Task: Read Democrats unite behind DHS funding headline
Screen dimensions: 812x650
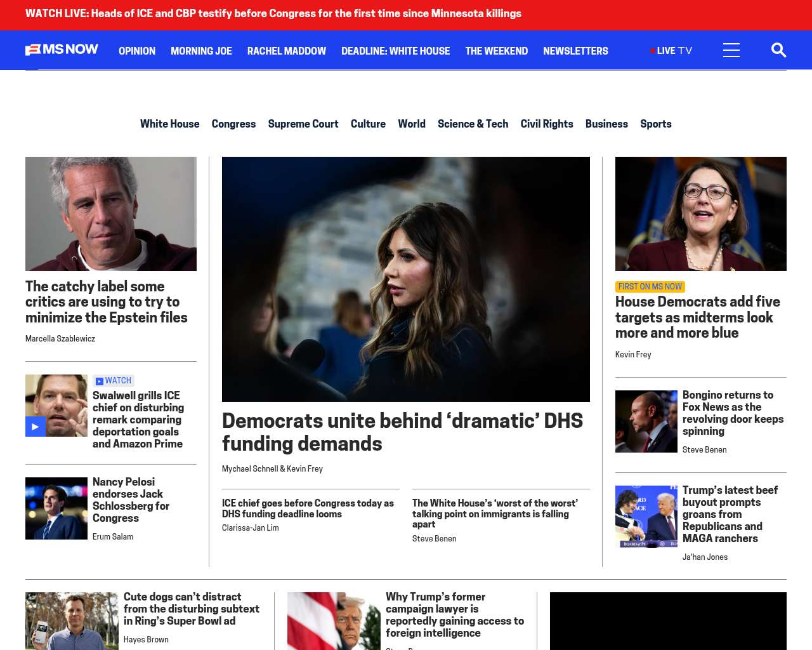Action: point(402,432)
